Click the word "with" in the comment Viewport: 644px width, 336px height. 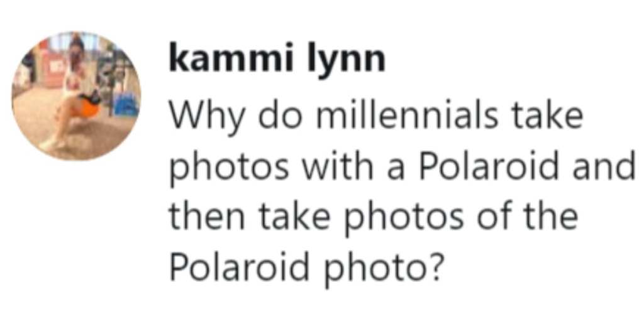338,166
